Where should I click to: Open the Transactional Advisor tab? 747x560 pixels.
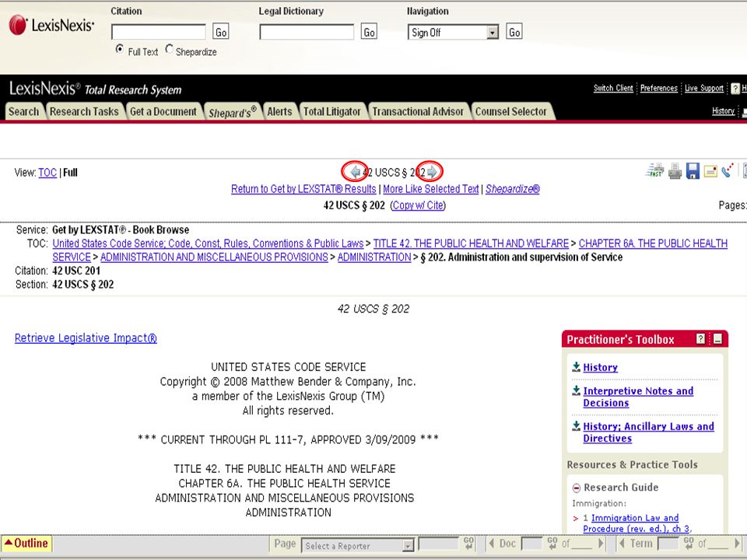coord(418,111)
